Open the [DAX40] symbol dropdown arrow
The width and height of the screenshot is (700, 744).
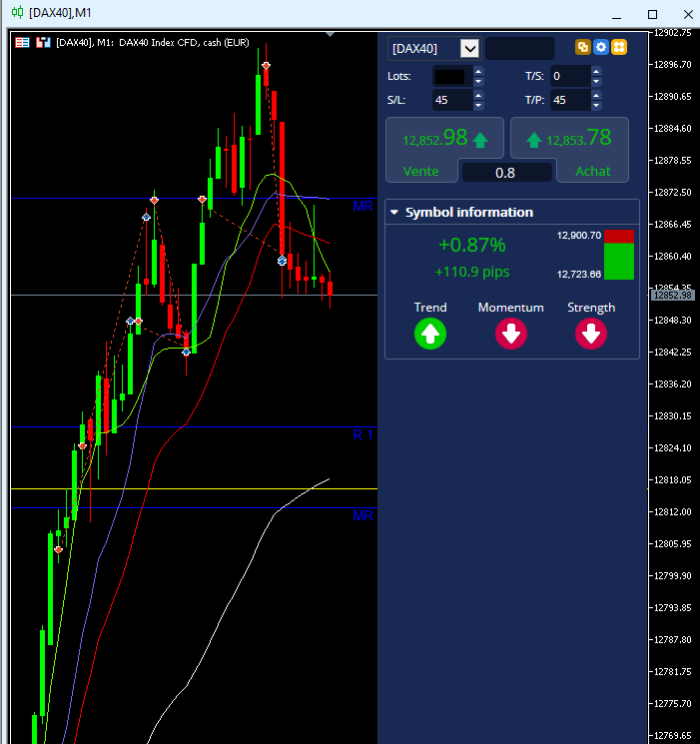pyautogui.click(x=470, y=48)
